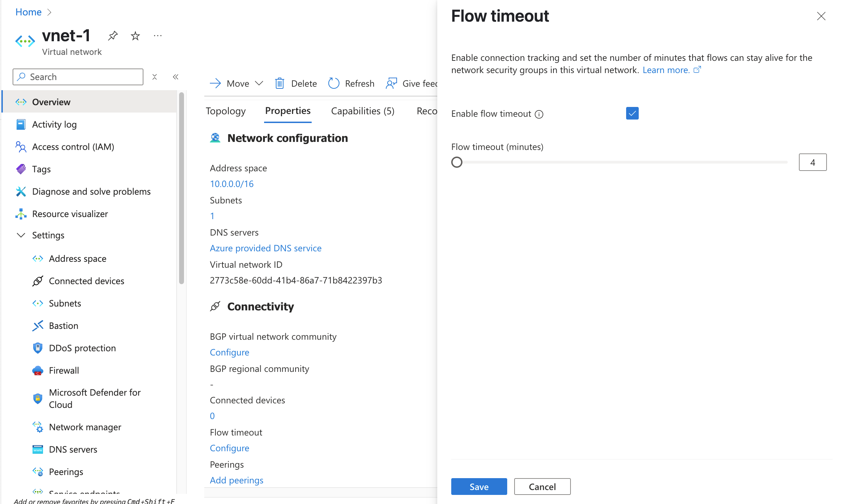Collapse the Settings section

21,235
